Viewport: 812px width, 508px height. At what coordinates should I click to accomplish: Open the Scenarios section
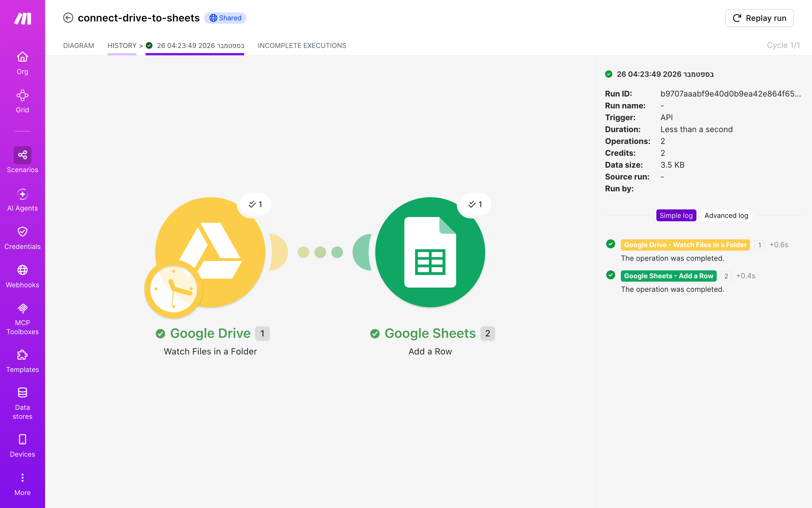point(23,160)
